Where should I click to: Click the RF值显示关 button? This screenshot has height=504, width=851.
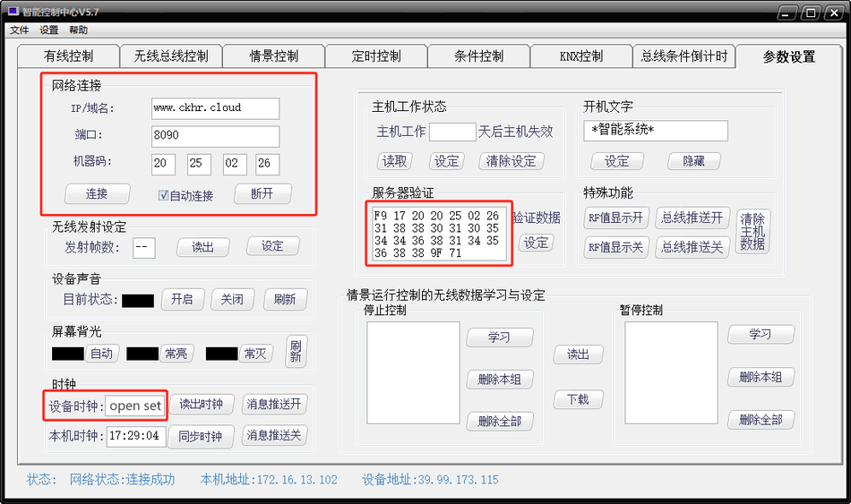coord(616,247)
